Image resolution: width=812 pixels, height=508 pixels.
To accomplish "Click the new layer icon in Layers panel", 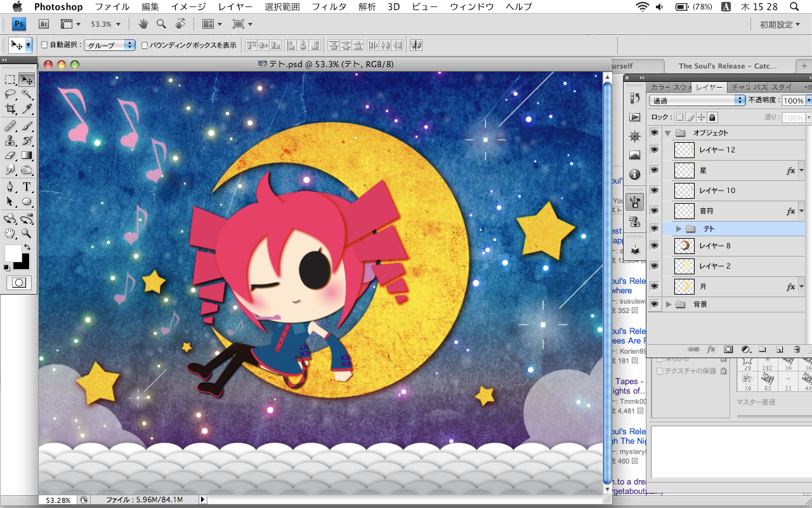I will tap(780, 349).
